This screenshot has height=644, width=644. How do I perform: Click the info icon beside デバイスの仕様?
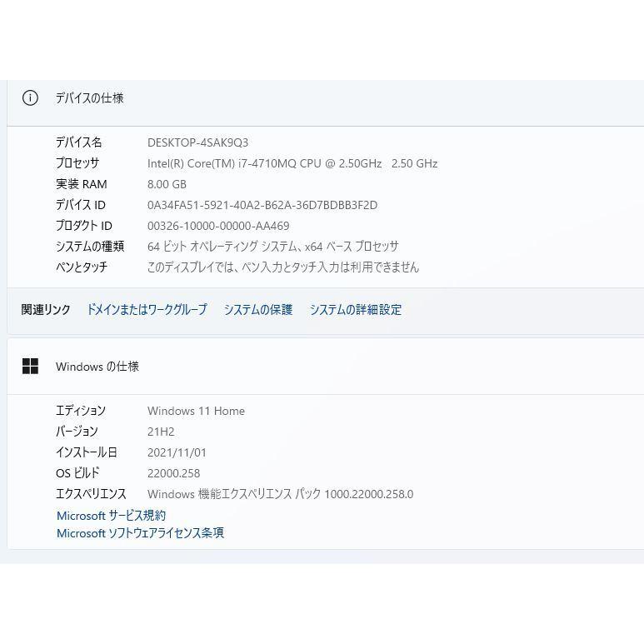click(x=30, y=98)
